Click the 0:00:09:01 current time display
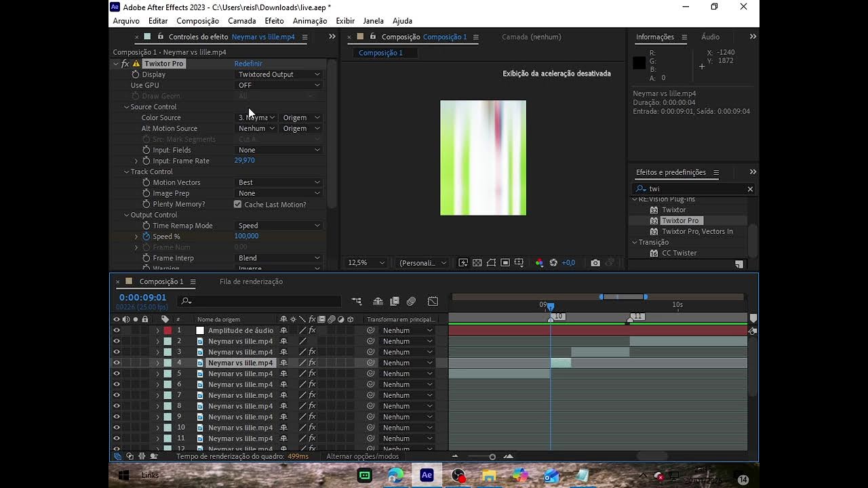 142,298
